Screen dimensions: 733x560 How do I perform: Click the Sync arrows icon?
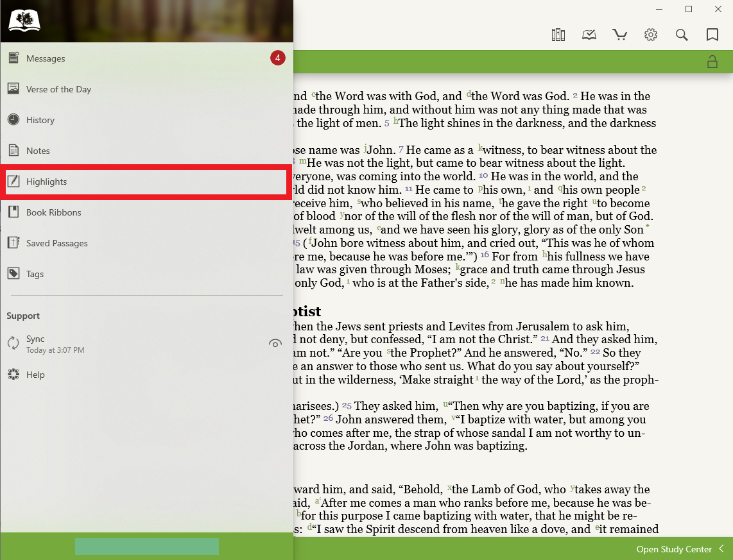point(13,343)
